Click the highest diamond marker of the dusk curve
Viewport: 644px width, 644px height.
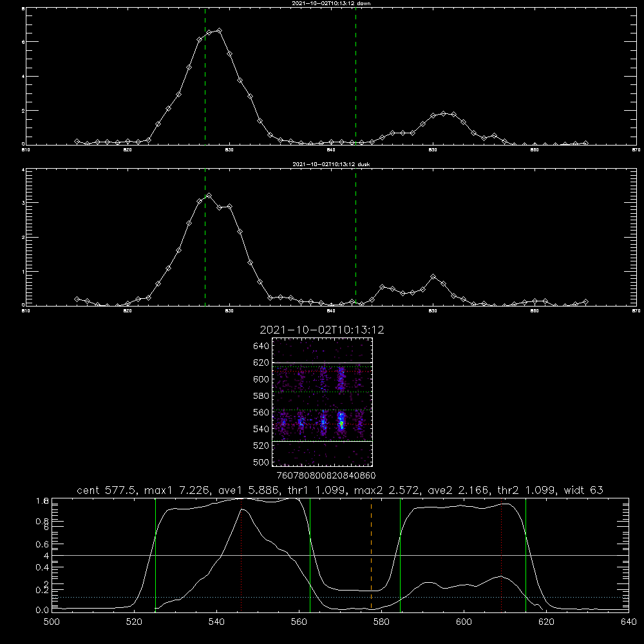click(209, 196)
